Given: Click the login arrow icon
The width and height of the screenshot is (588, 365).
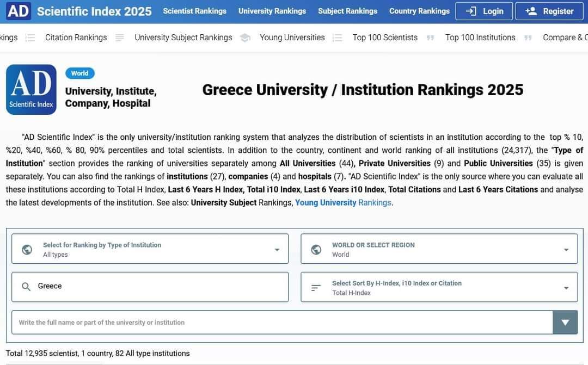Looking at the screenshot, I should pos(471,11).
